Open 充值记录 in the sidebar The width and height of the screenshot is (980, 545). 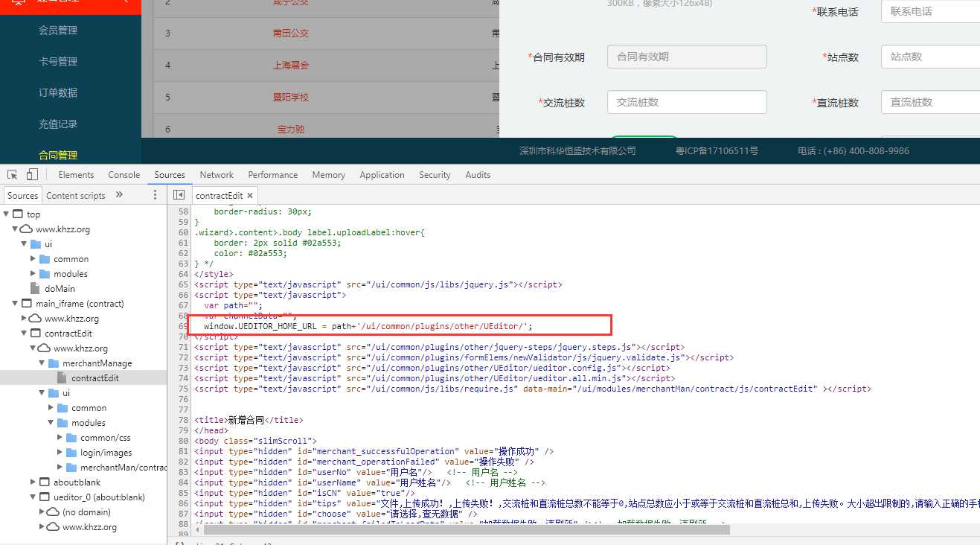click(x=58, y=124)
